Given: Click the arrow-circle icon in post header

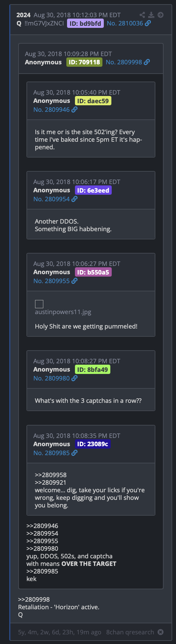Looking at the screenshot, I should tap(161, 15).
